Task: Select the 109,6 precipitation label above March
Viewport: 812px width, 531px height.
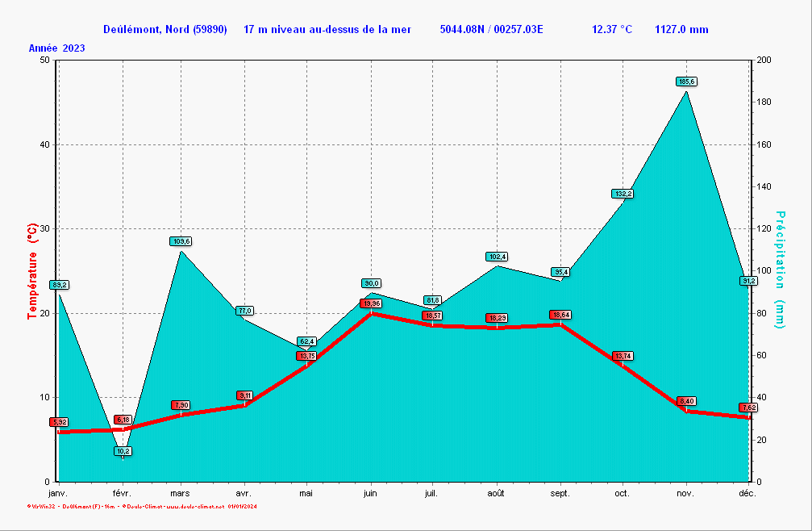Action: [180, 241]
